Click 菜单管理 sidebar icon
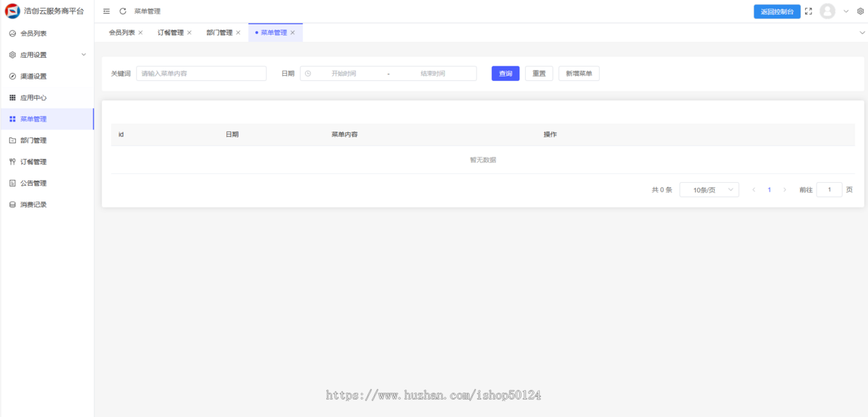 [12, 119]
